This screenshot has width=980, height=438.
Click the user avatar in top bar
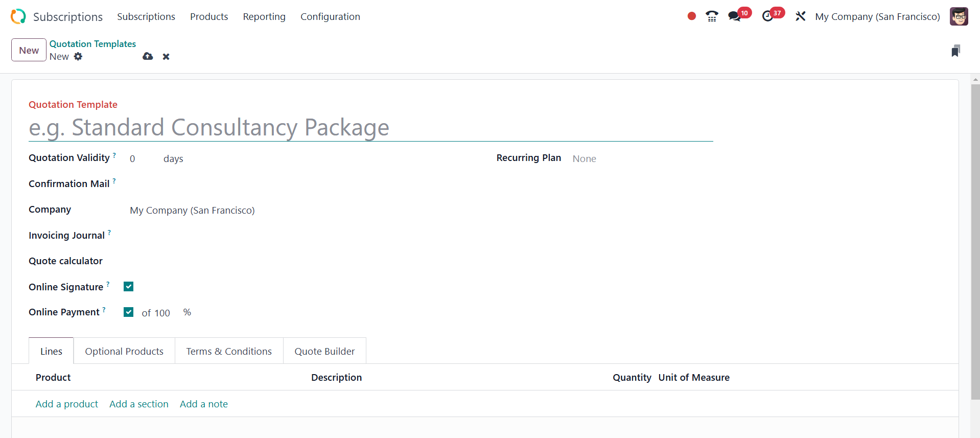(x=959, y=16)
